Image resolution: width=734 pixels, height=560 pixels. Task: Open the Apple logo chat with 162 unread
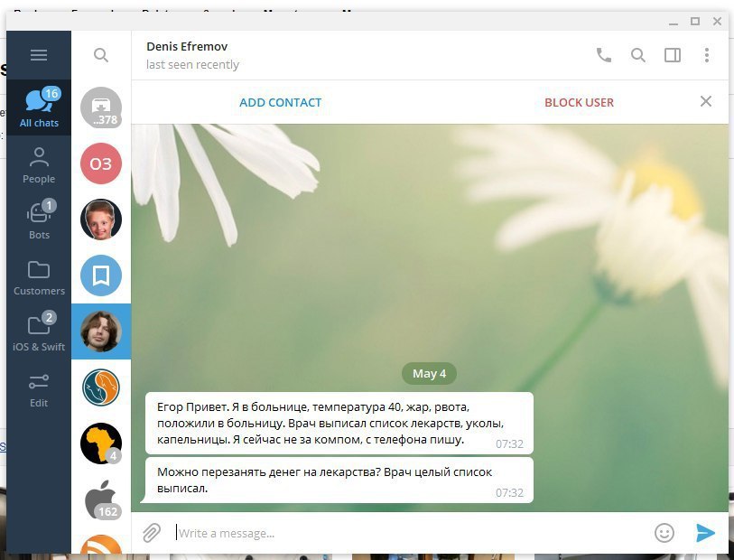coord(101,499)
